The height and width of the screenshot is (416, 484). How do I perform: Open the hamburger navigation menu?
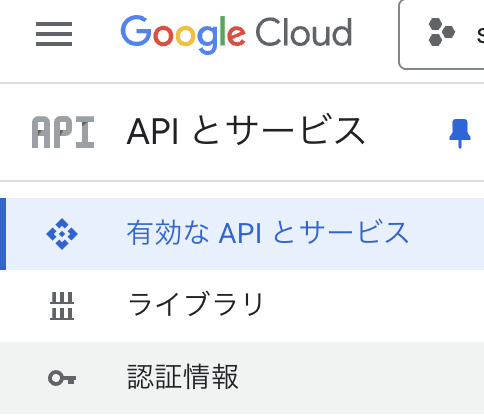pos(54,34)
